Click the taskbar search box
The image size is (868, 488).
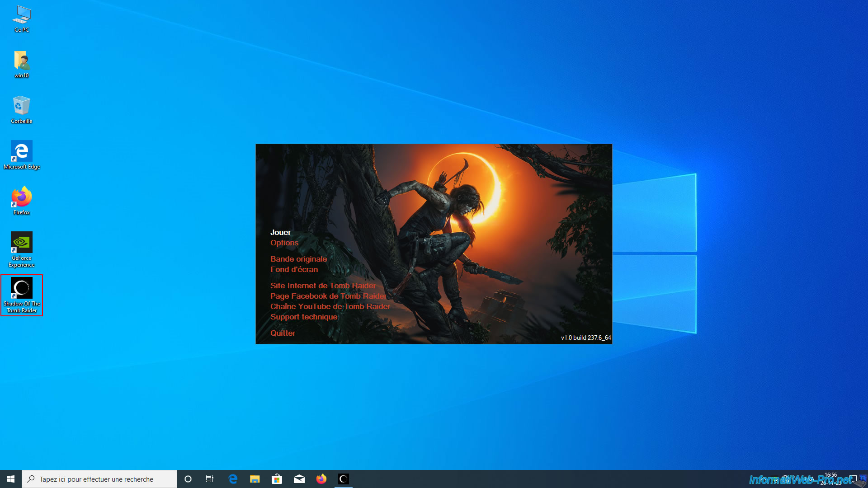coord(99,479)
